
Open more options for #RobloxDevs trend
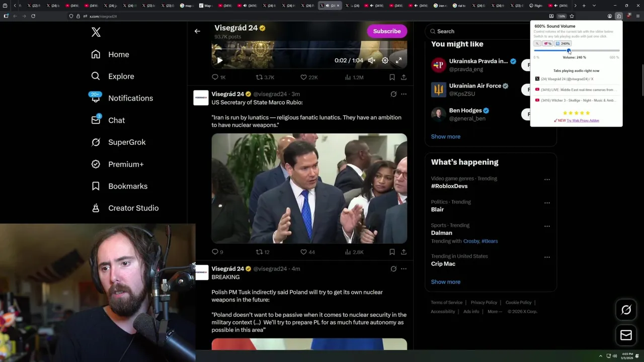547,179
